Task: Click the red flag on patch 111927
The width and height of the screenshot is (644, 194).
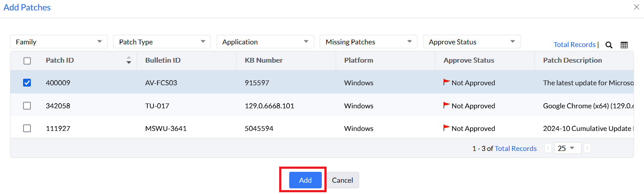Action: pyautogui.click(x=447, y=128)
